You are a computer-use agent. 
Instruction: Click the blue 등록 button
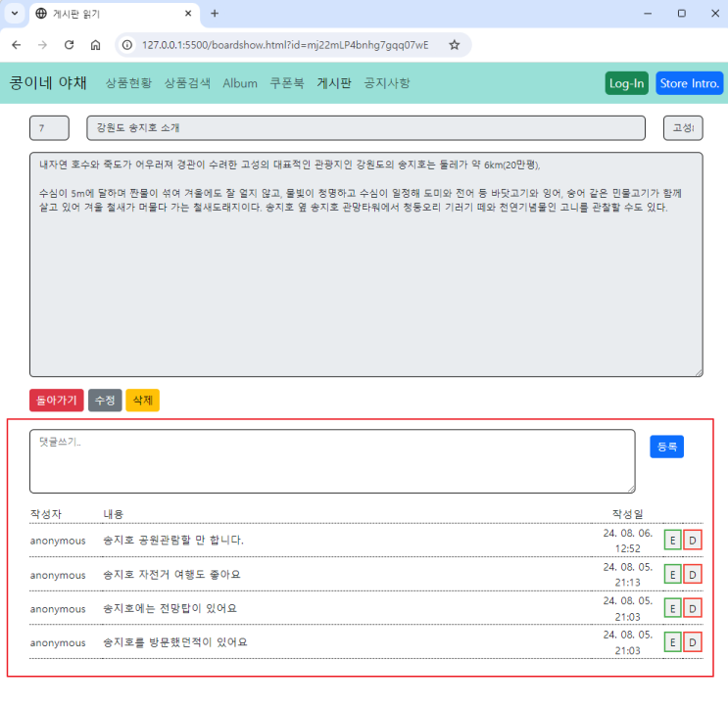[666, 447]
